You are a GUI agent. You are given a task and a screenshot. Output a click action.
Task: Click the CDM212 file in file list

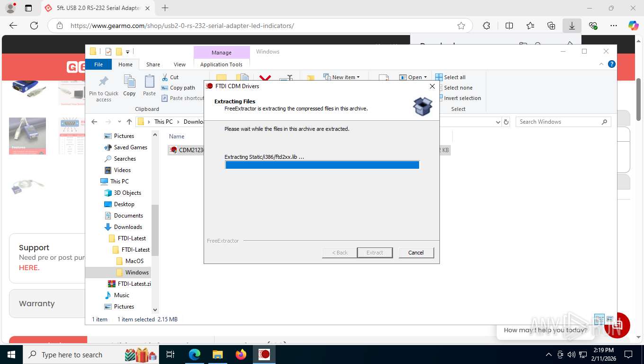click(186, 150)
